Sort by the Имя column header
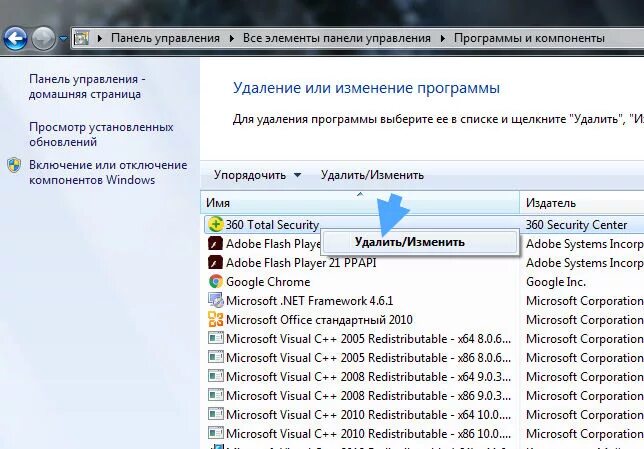Viewport: 644px width, 449px height. click(x=360, y=203)
